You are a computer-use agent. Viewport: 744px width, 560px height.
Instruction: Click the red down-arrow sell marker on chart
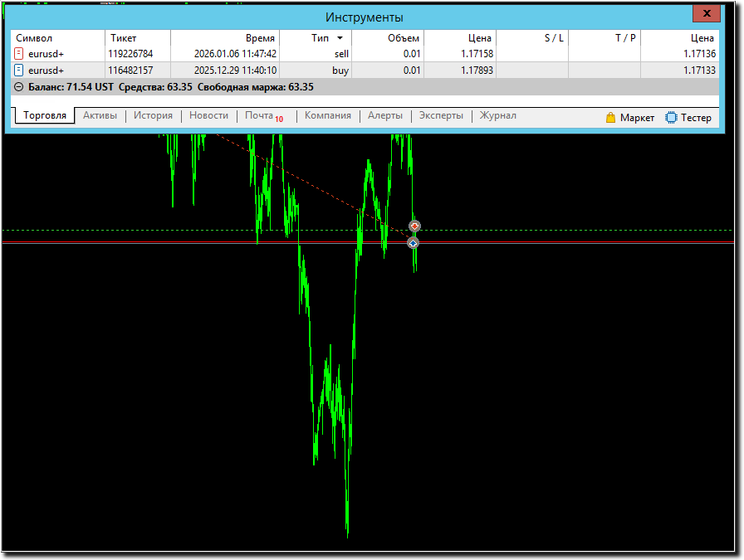pyautogui.click(x=414, y=226)
